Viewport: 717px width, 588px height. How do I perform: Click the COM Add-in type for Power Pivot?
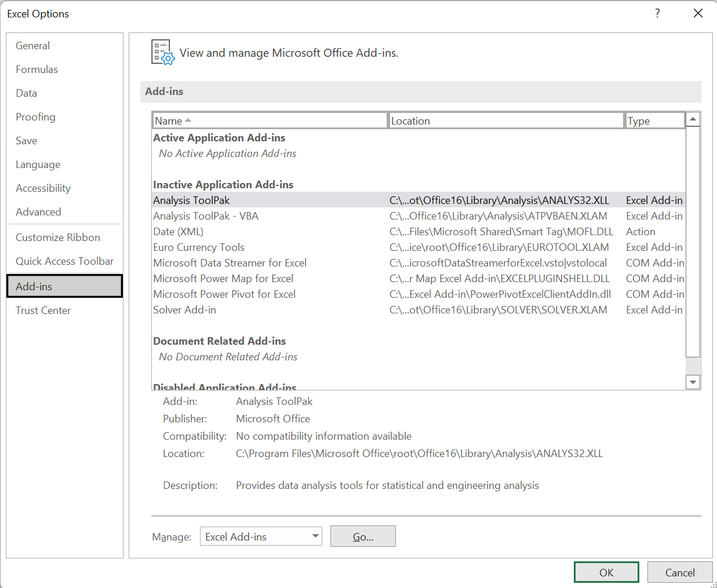click(x=655, y=294)
